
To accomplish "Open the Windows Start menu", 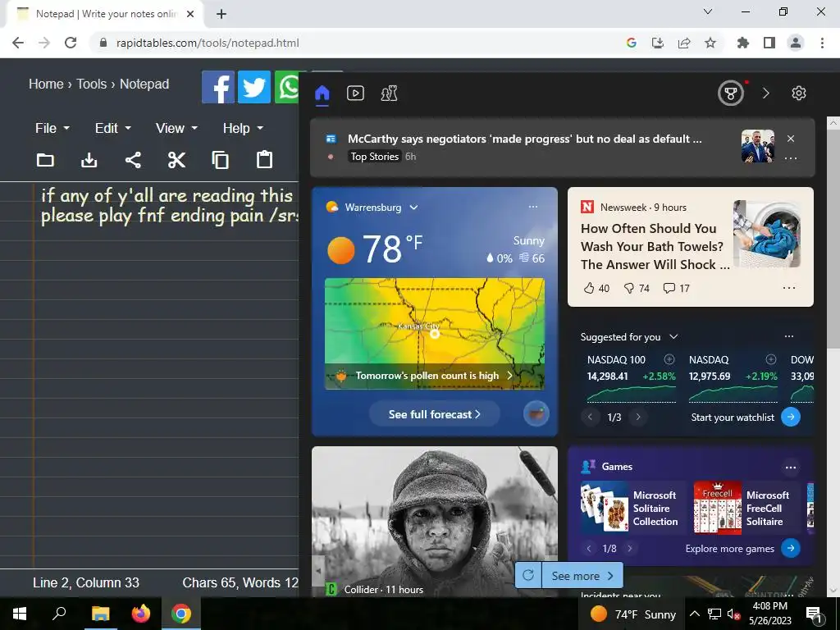I will [20, 614].
